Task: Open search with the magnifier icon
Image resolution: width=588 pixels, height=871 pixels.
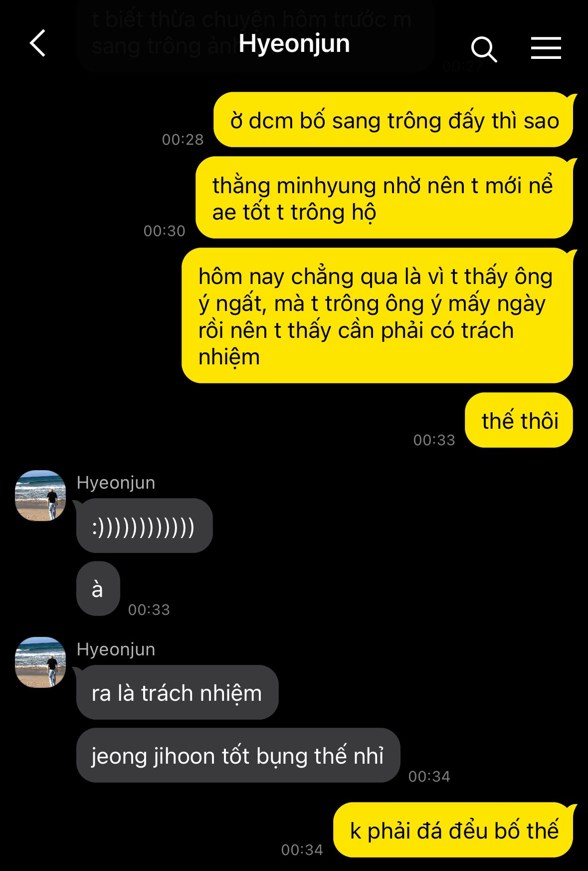Action: pos(484,49)
